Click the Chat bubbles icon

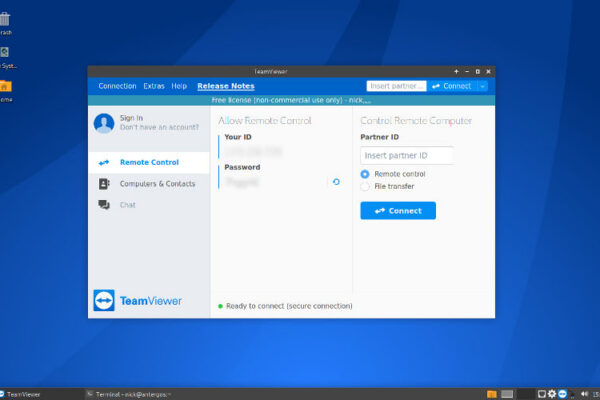(104, 205)
